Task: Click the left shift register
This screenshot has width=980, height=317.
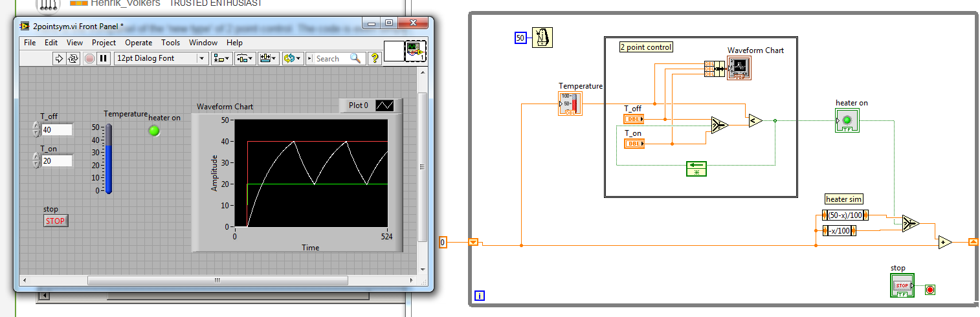Action: 473,242
